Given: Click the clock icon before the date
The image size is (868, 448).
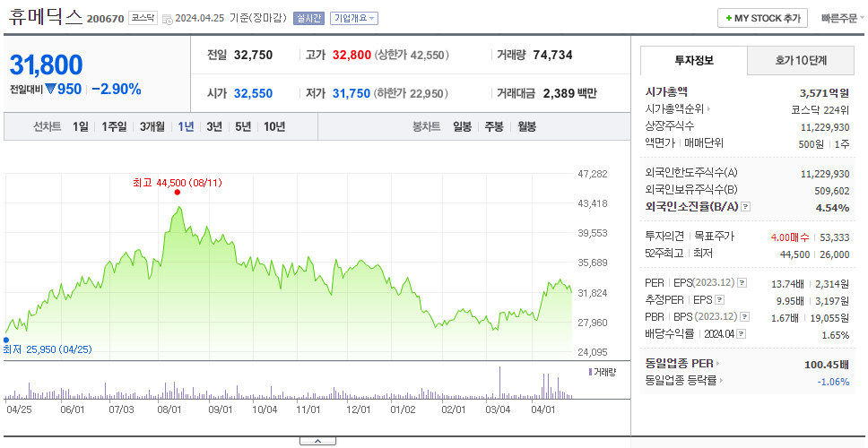Looking at the screenshot, I should pyautogui.click(x=169, y=18).
